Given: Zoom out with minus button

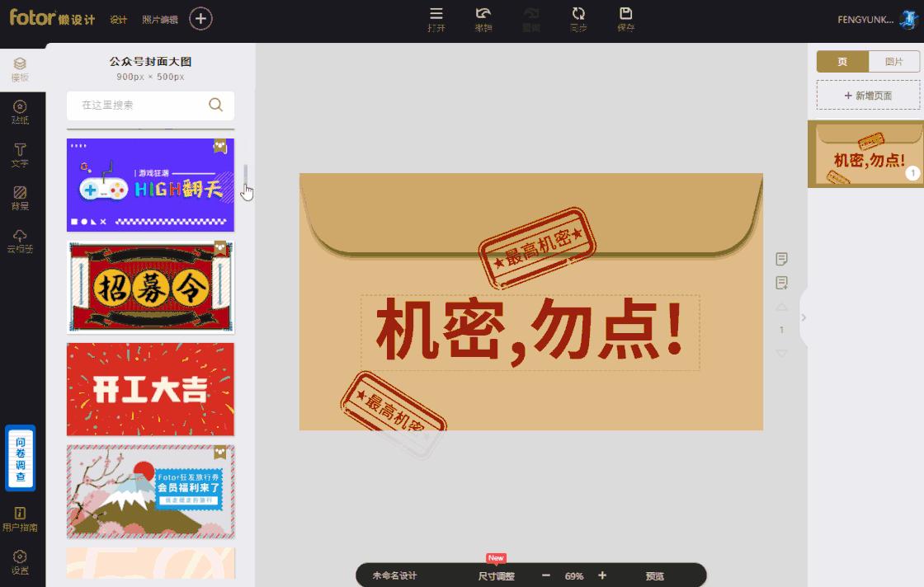Looking at the screenshot, I should (x=545, y=575).
